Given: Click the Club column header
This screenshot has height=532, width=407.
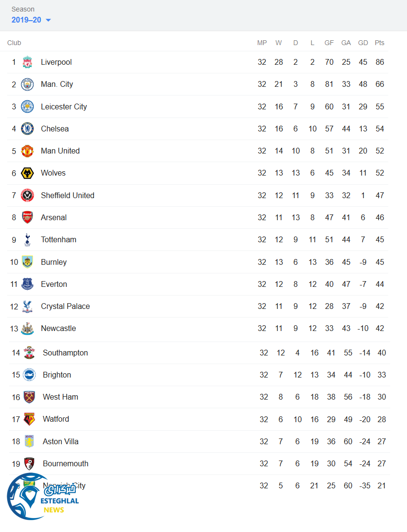Looking at the screenshot, I should (14, 43).
